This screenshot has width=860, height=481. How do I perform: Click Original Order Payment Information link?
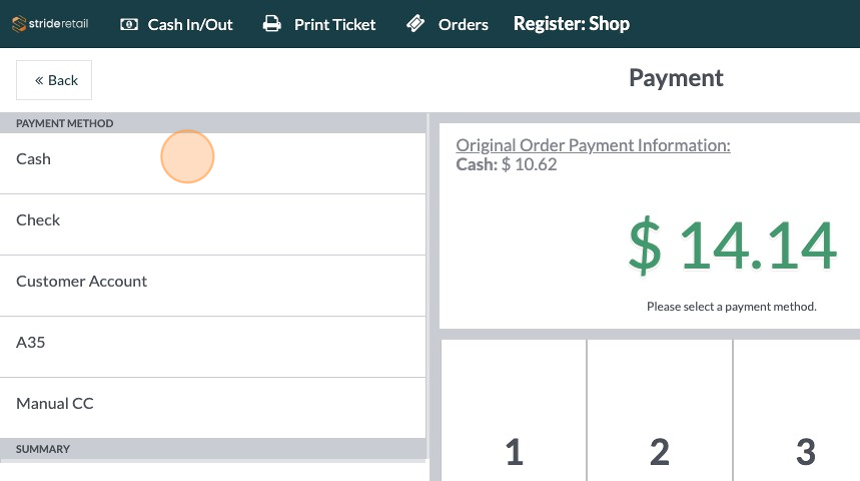coord(593,145)
